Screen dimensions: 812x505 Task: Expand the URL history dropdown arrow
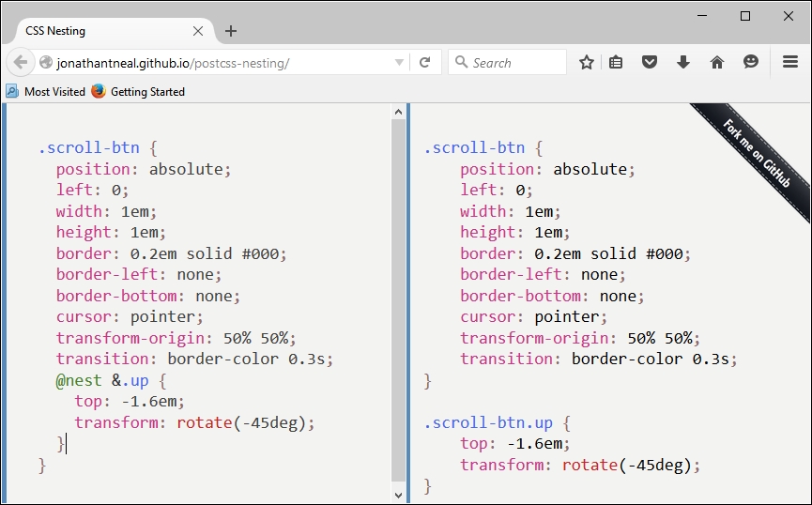pos(400,62)
